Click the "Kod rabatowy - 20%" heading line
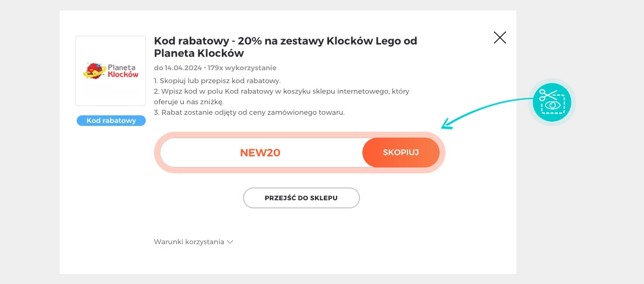 point(285,41)
